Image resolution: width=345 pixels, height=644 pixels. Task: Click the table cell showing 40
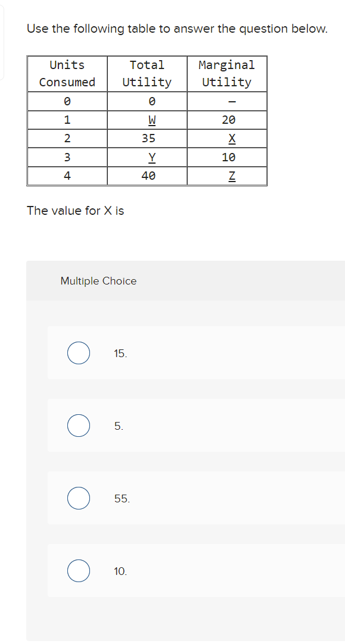[147, 175]
